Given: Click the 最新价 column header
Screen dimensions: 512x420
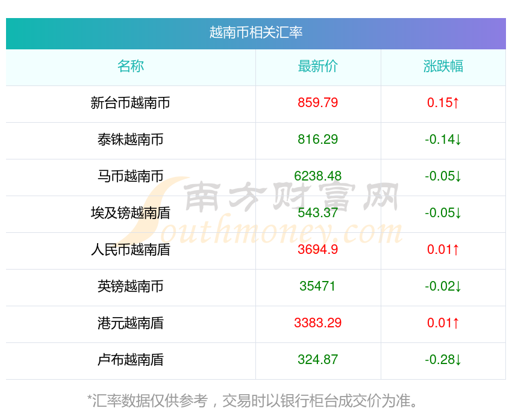Looking at the screenshot, I should click(317, 66).
